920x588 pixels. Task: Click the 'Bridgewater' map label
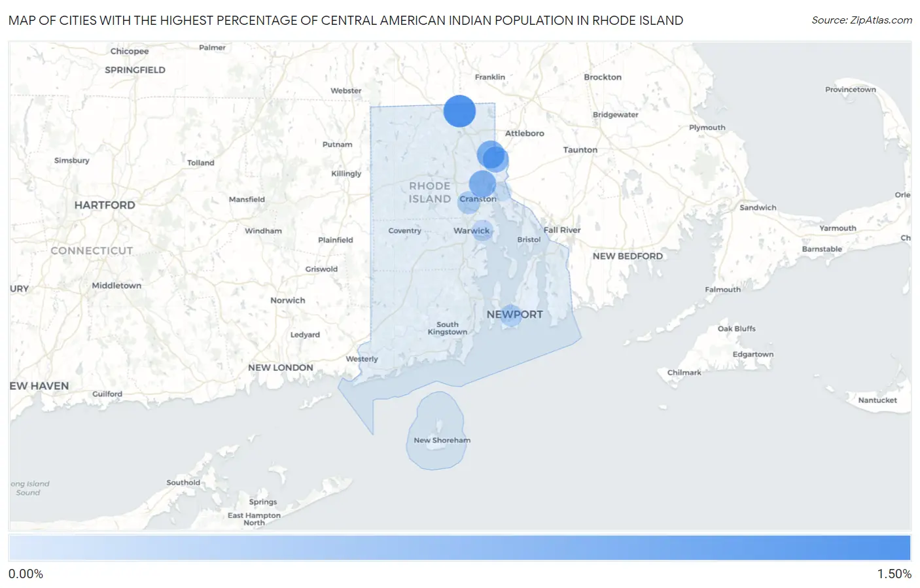point(616,115)
